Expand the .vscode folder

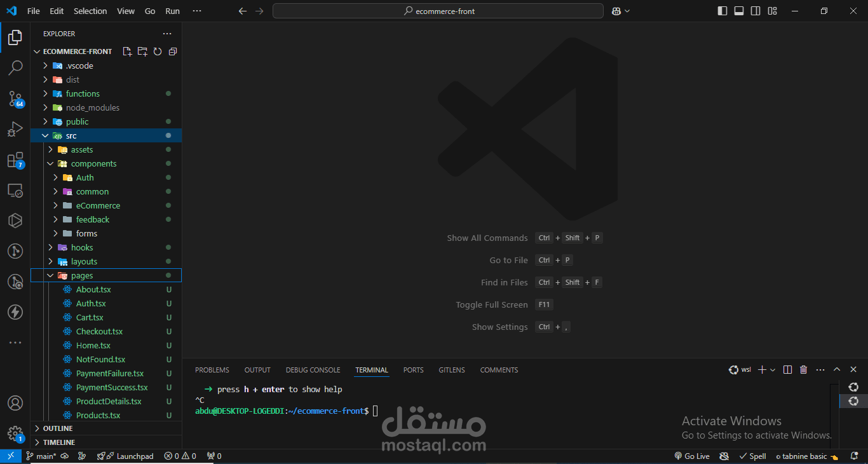[106, 65]
